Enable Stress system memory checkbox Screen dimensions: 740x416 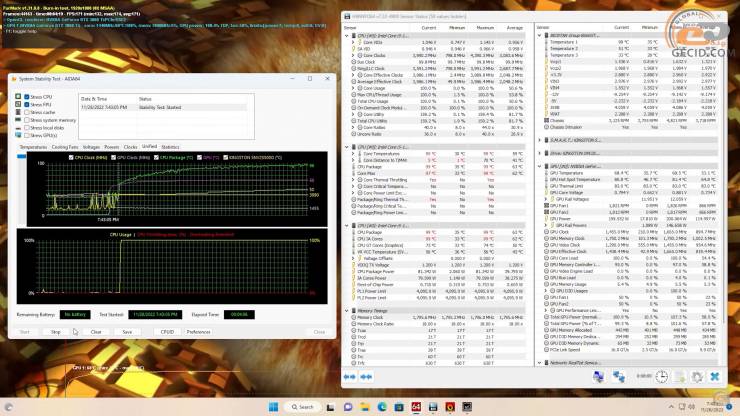click(27, 120)
